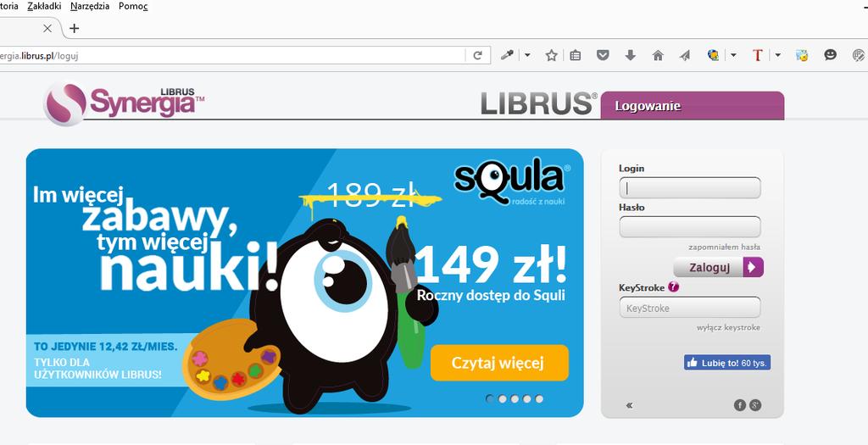Collapse panel with double left arrow
The height and width of the screenshot is (445, 868).
tap(630, 405)
